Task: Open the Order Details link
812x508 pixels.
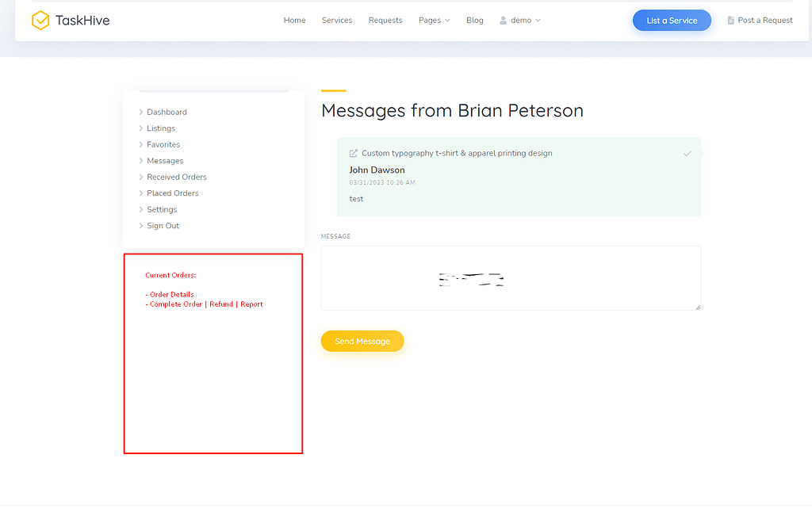Action: [170, 294]
